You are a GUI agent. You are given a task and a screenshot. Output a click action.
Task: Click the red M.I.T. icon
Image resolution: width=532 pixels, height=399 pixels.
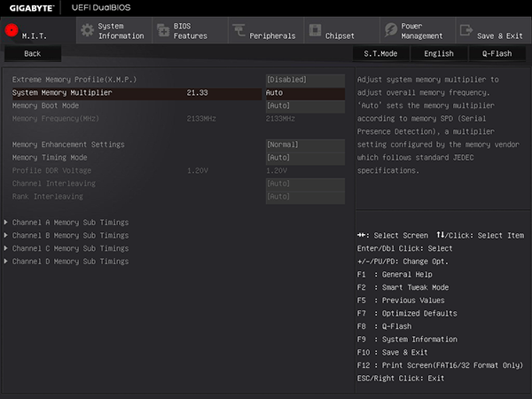tap(12, 30)
